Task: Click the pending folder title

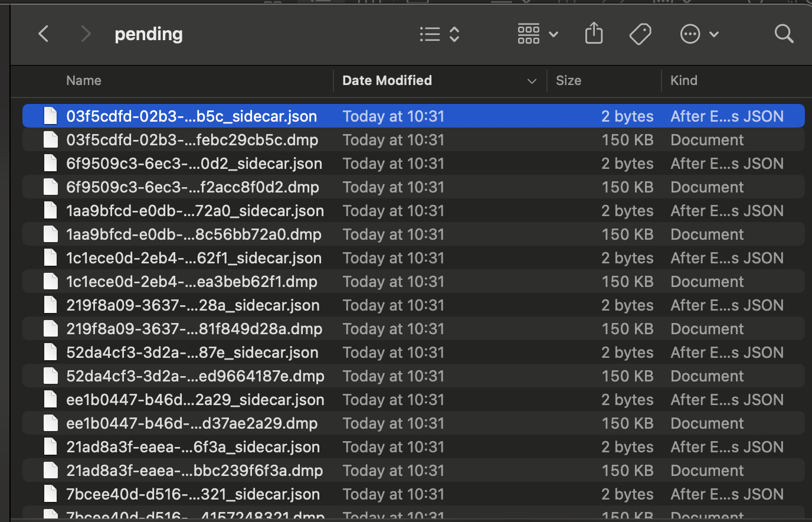Action: pos(149,34)
